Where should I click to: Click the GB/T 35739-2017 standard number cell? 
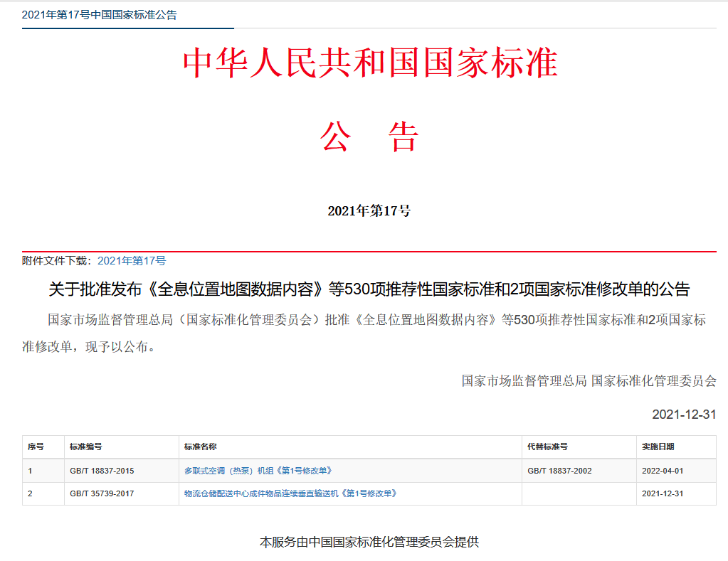(x=102, y=493)
